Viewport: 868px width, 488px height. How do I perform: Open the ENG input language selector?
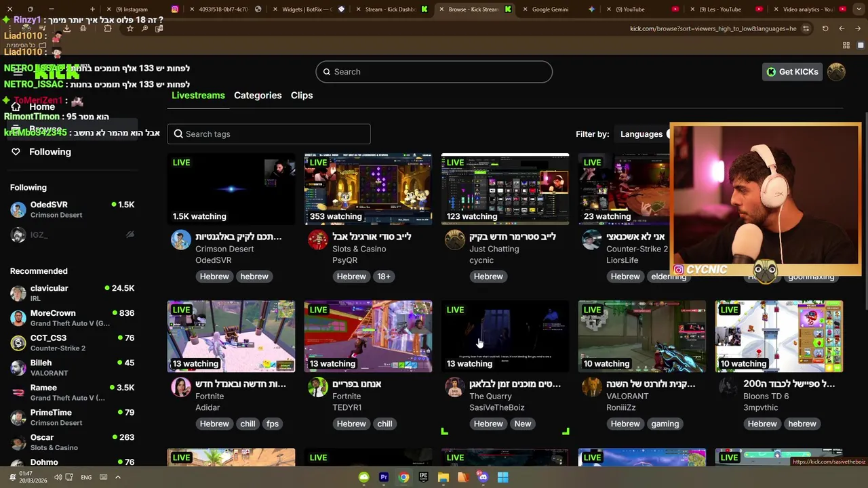(x=86, y=477)
